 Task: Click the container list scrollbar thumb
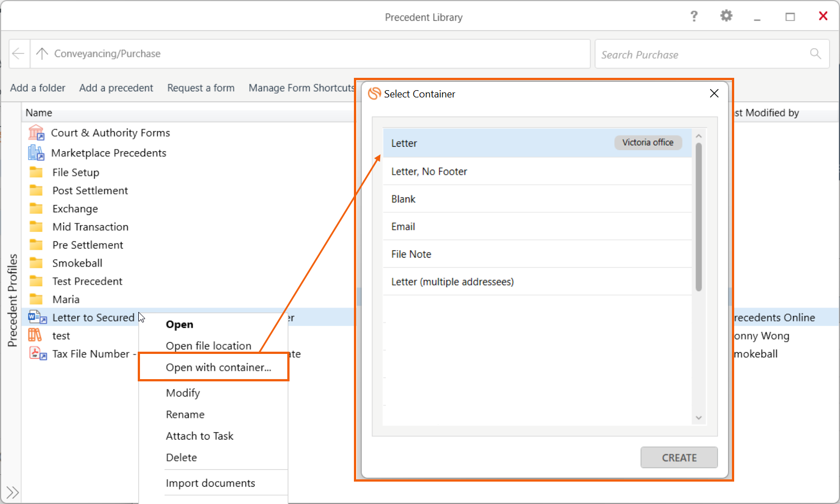(x=698, y=217)
